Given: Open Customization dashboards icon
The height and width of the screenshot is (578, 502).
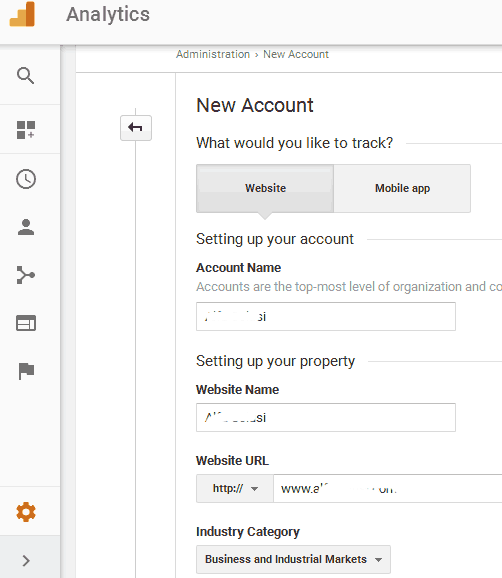Looking at the screenshot, I should point(26,130).
